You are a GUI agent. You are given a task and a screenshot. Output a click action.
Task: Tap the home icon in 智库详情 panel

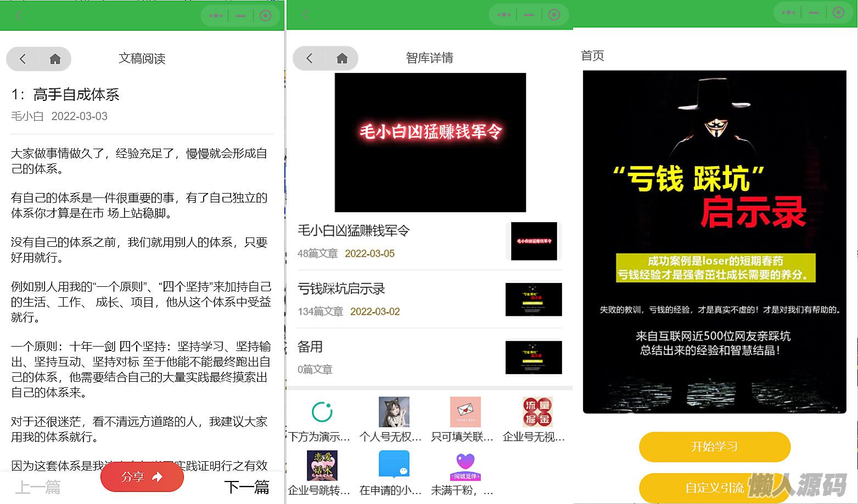click(342, 58)
